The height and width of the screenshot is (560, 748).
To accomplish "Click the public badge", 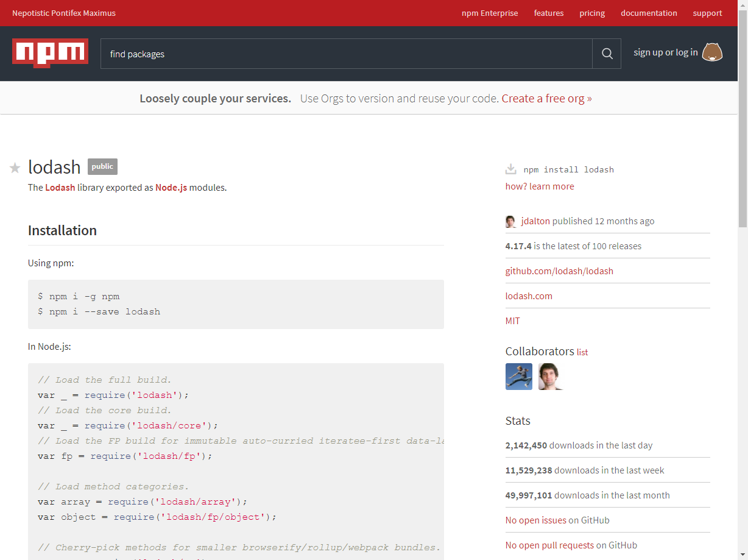I will (102, 166).
